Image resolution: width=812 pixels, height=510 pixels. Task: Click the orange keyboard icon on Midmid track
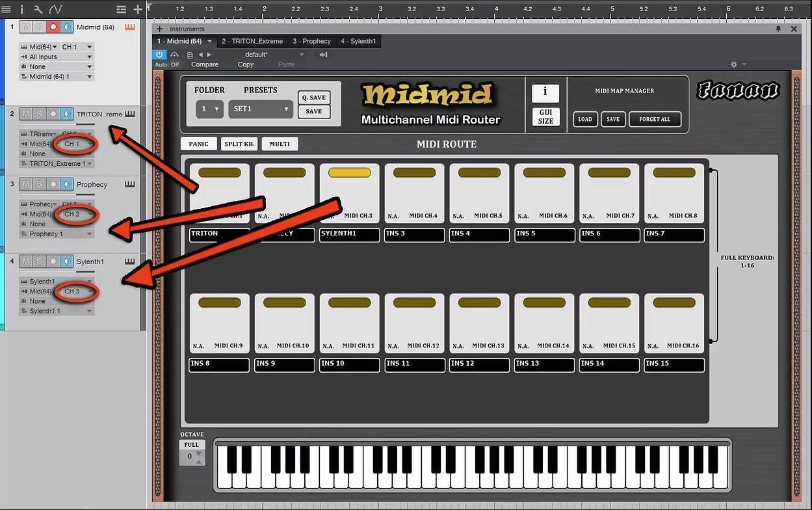coord(129,27)
